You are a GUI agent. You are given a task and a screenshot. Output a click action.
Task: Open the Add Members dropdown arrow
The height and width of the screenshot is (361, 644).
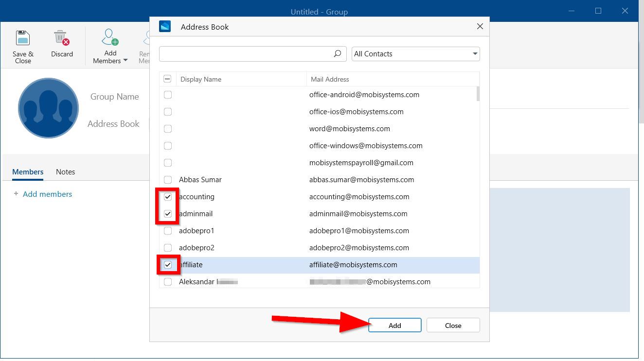tap(125, 61)
